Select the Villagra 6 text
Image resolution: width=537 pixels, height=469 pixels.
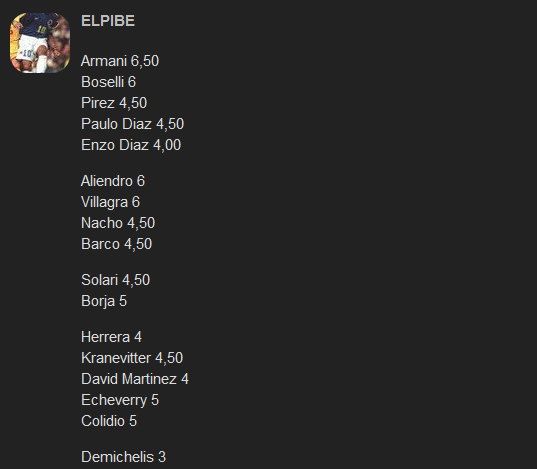(x=111, y=202)
